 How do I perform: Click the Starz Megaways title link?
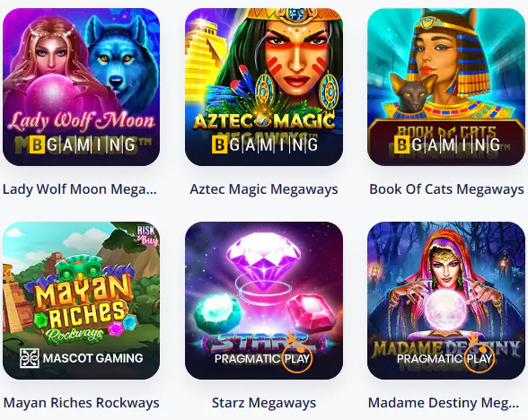click(x=264, y=402)
